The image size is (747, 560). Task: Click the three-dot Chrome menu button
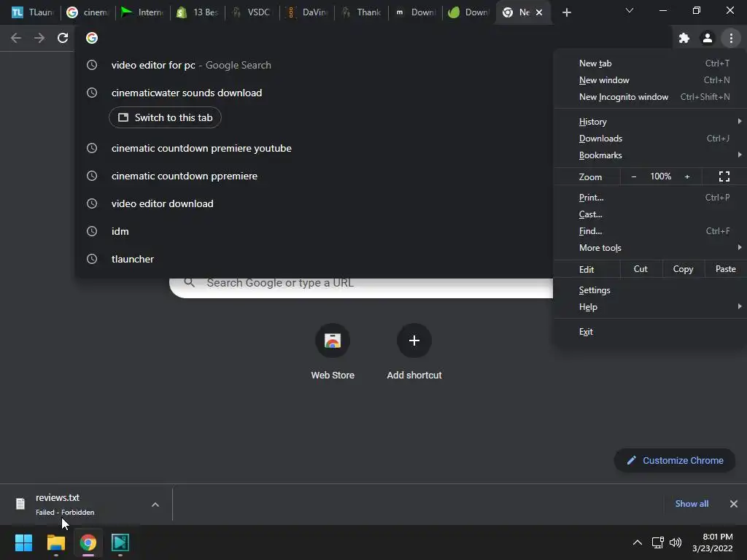click(731, 38)
